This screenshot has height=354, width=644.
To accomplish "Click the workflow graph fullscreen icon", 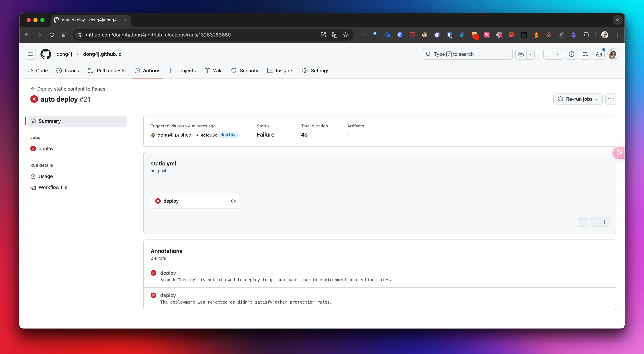I will click(583, 222).
